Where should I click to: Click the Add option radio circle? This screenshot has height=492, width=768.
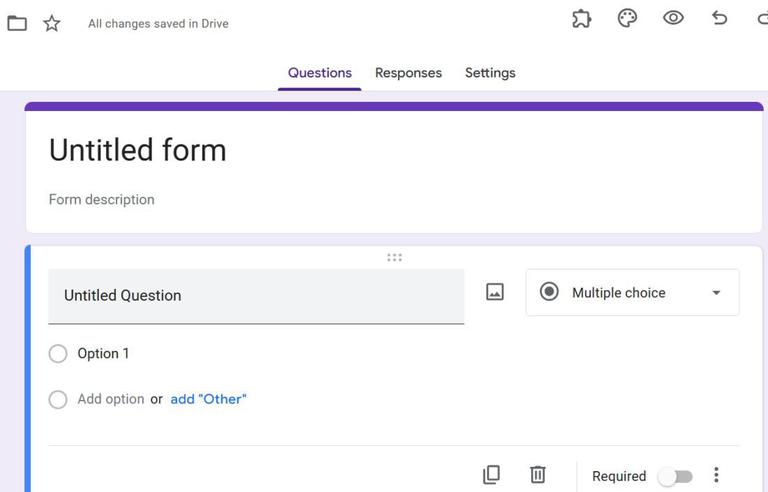click(58, 399)
